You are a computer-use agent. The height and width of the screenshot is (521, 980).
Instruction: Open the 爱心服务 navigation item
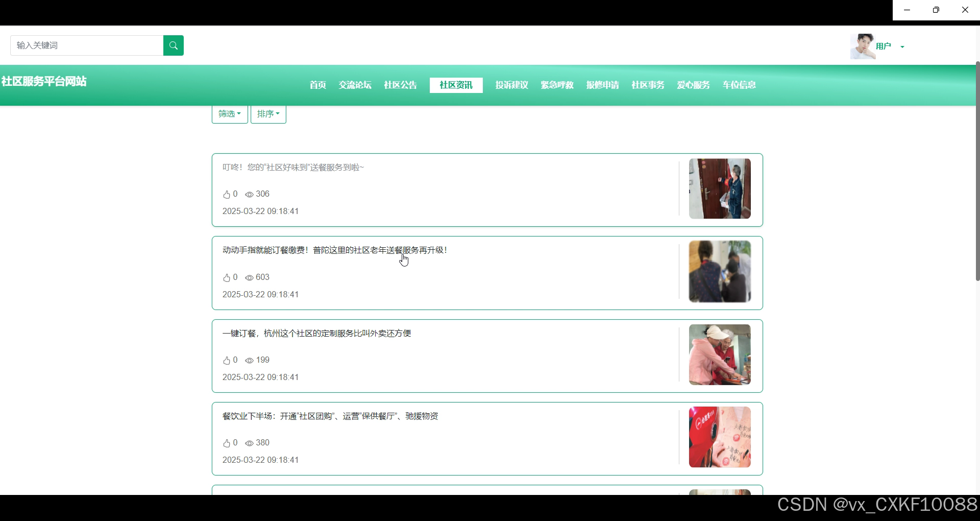coord(694,85)
